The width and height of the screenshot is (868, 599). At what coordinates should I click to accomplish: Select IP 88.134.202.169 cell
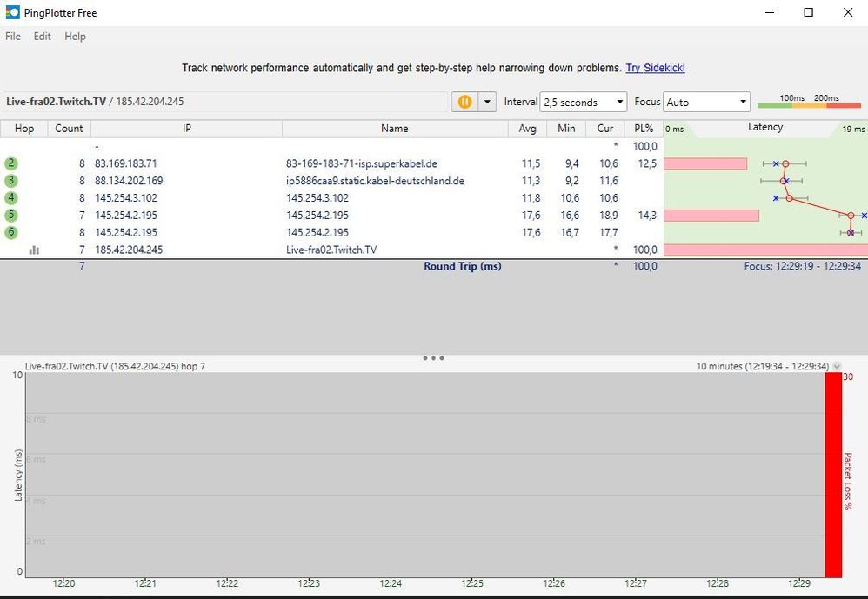[x=129, y=181]
